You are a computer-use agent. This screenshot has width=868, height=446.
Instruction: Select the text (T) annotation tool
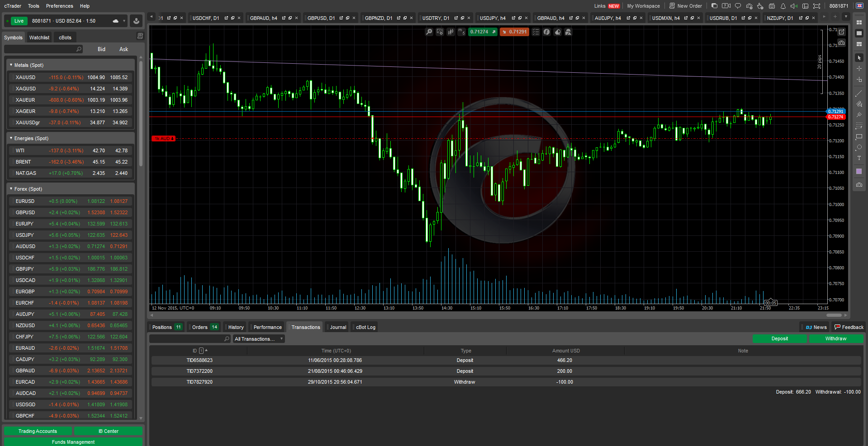pos(859,158)
